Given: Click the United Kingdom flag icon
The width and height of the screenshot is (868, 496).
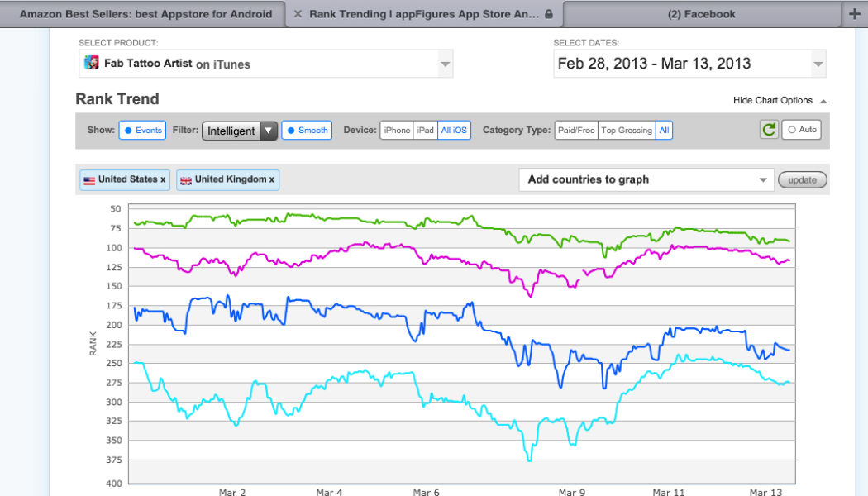Looking at the screenshot, I should pyautogui.click(x=186, y=180).
